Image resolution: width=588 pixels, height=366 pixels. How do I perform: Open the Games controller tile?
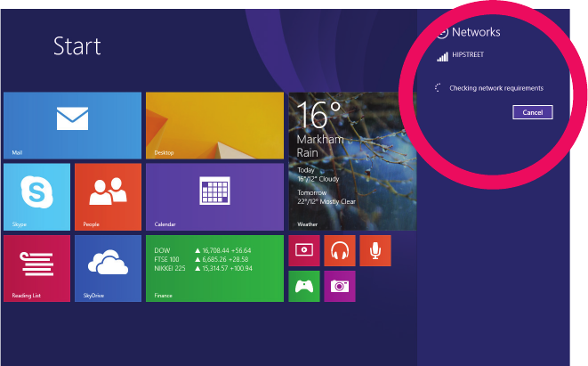(x=304, y=286)
